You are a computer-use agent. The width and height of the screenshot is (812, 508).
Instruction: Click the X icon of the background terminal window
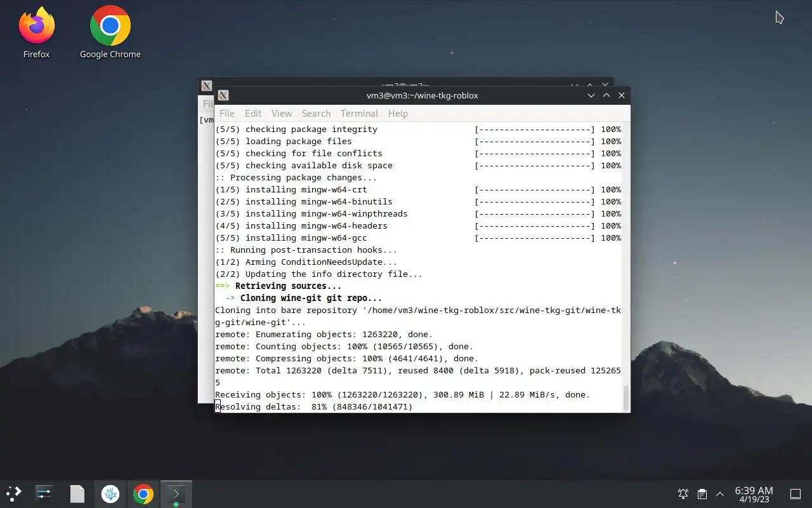(x=206, y=86)
